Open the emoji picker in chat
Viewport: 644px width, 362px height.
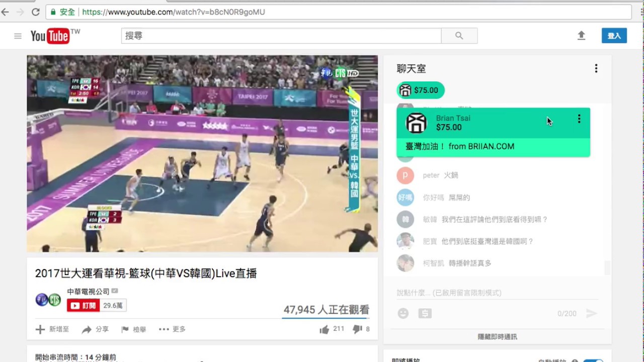[x=403, y=313]
